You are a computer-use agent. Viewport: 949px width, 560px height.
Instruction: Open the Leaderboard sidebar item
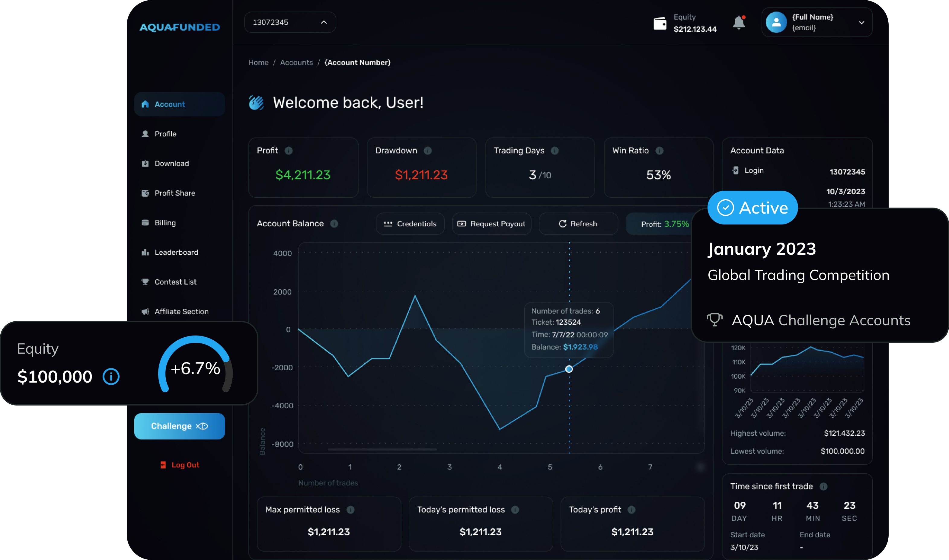(x=176, y=252)
